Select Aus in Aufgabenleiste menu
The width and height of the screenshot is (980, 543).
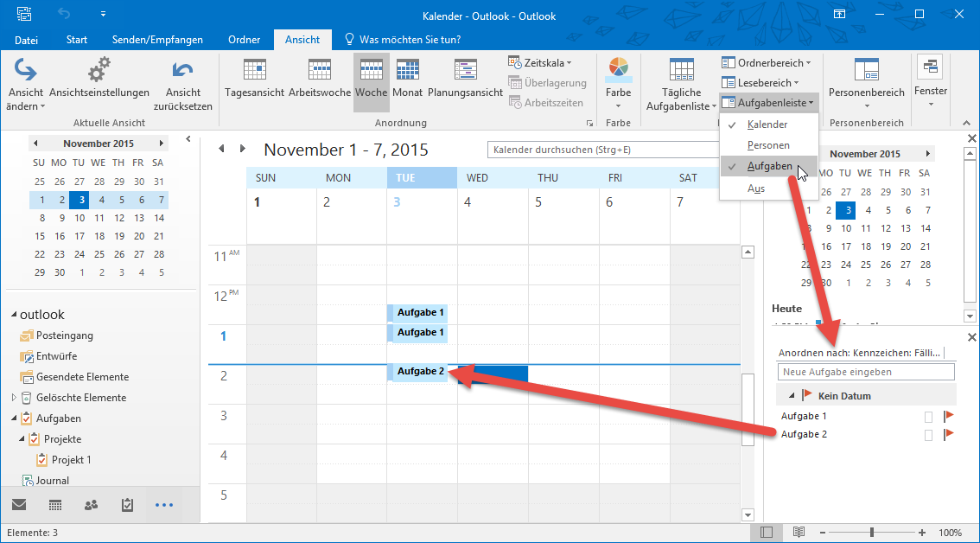(768, 188)
